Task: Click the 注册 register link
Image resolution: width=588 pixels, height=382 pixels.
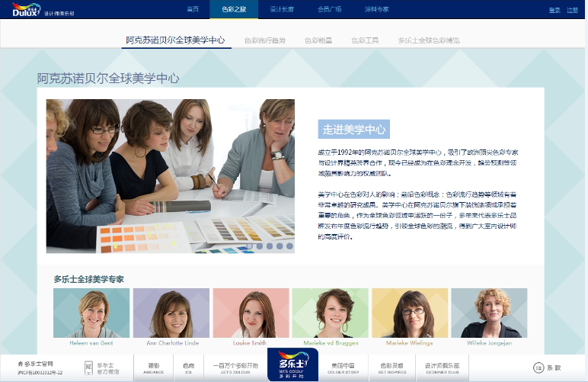Action: (x=572, y=10)
